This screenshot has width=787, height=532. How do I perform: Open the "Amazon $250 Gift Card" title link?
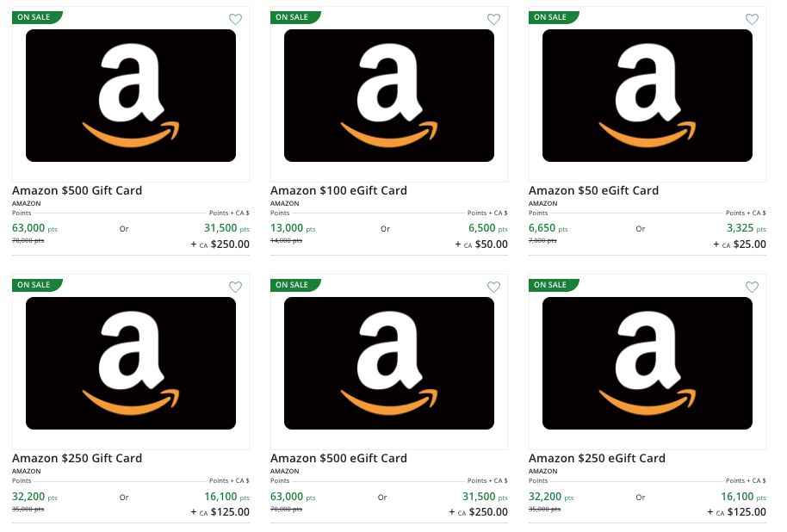tap(77, 458)
